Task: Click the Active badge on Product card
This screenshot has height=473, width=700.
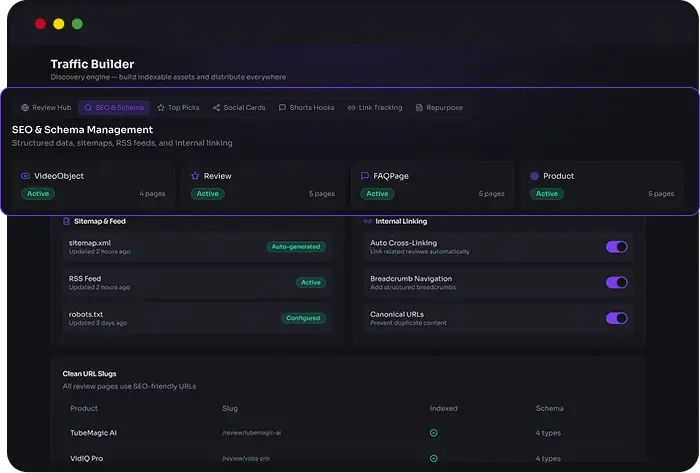Action: click(x=547, y=194)
